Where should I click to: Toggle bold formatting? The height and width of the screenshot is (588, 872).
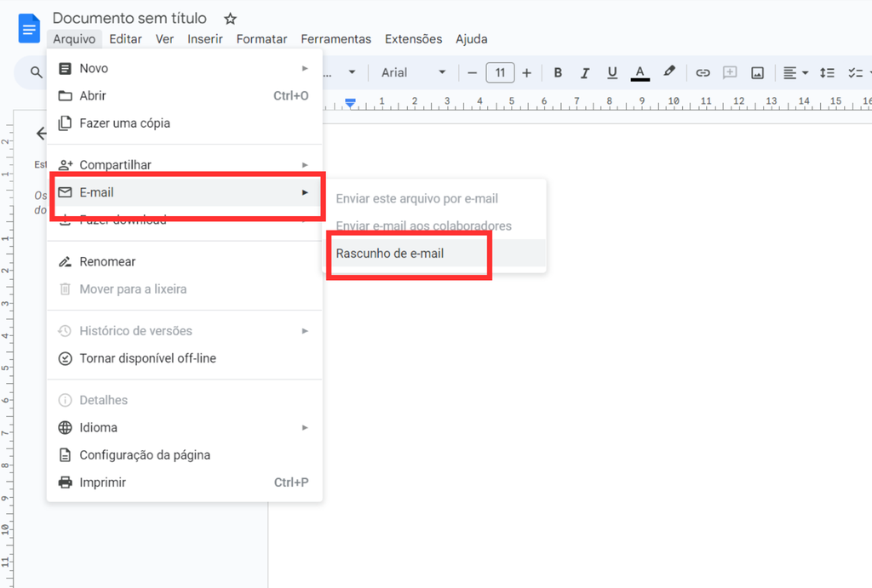pyautogui.click(x=558, y=73)
